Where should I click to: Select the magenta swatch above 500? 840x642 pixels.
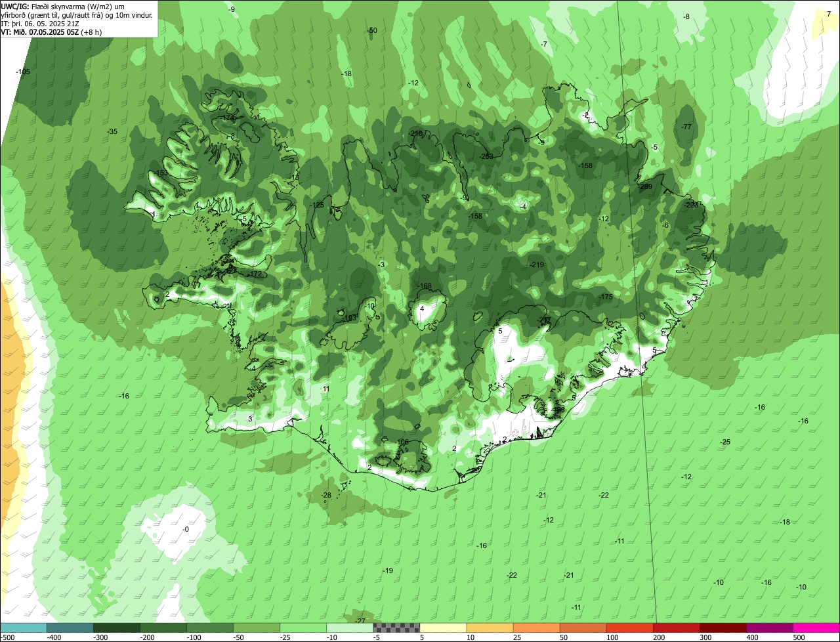click(x=816, y=628)
